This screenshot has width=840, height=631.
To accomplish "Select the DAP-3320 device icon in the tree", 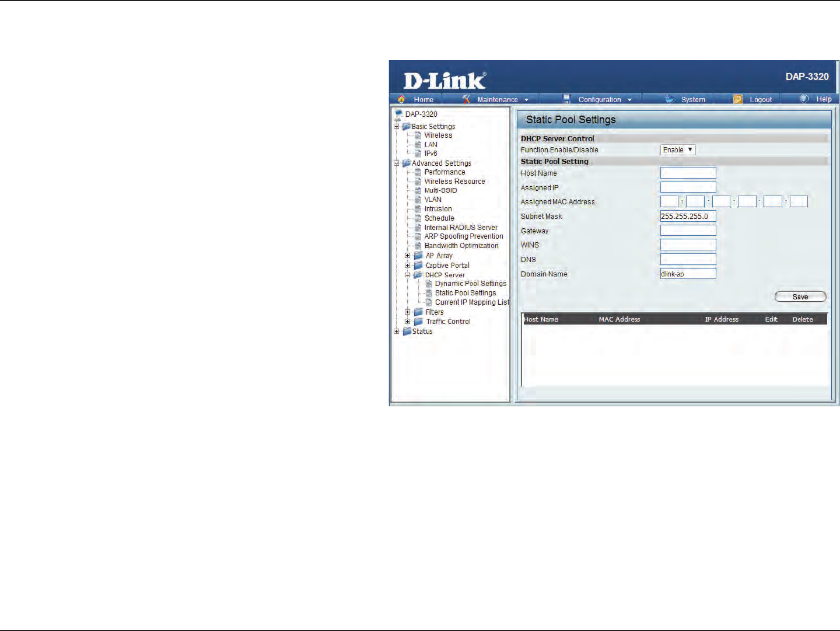I will point(398,114).
